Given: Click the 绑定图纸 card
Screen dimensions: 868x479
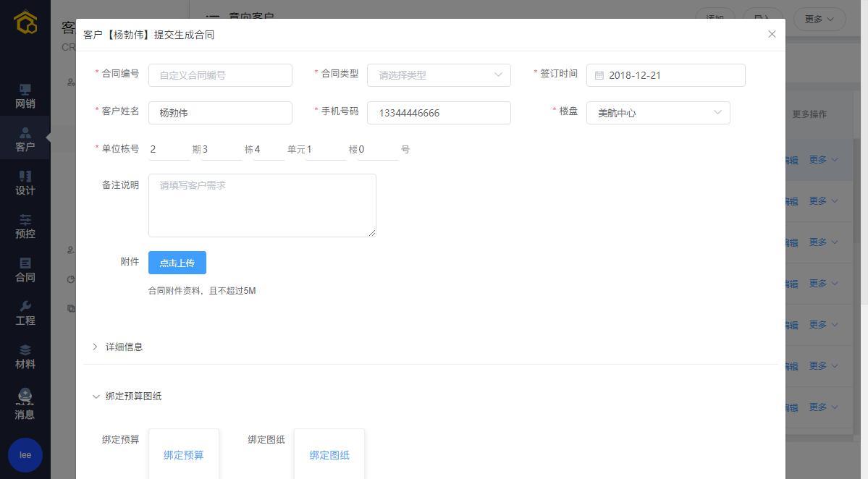Looking at the screenshot, I should pyautogui.click(x=329, y=454).
